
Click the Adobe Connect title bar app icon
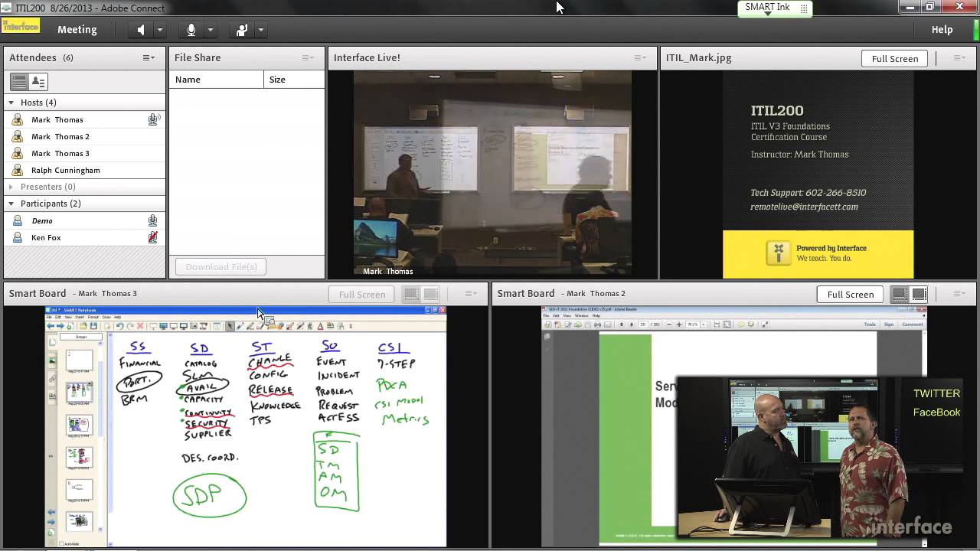click(7, 8)
